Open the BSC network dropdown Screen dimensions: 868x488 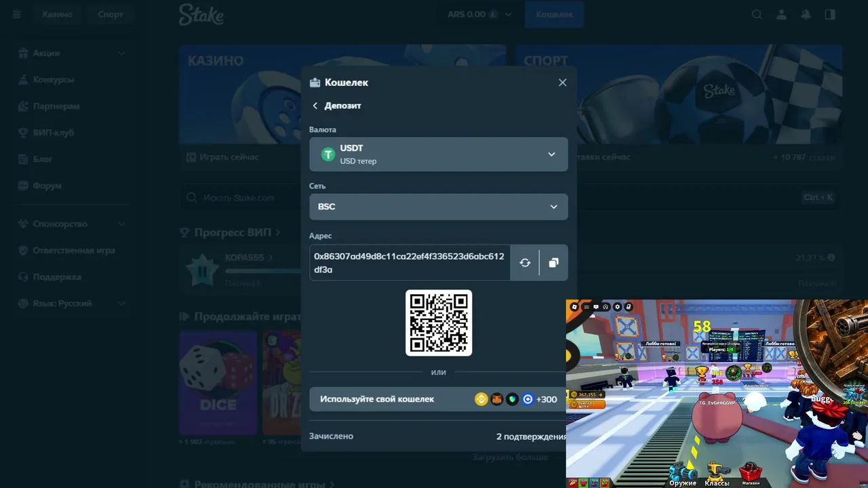tap(439, 207)
